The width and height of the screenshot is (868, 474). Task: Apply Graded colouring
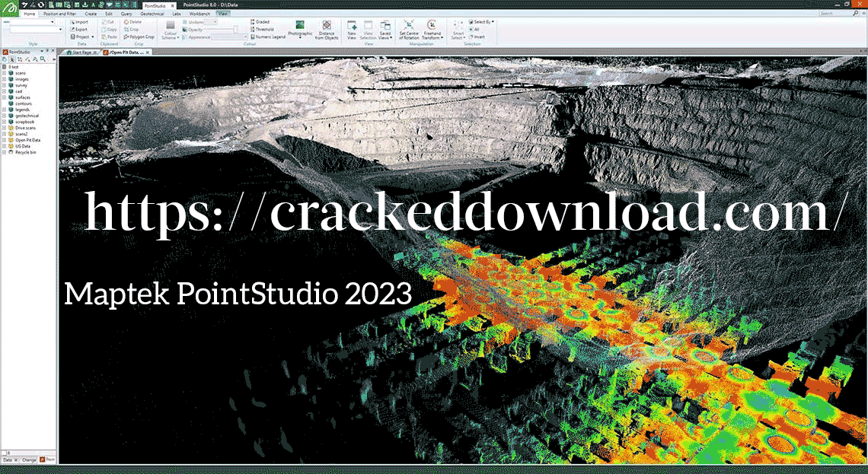259,21
